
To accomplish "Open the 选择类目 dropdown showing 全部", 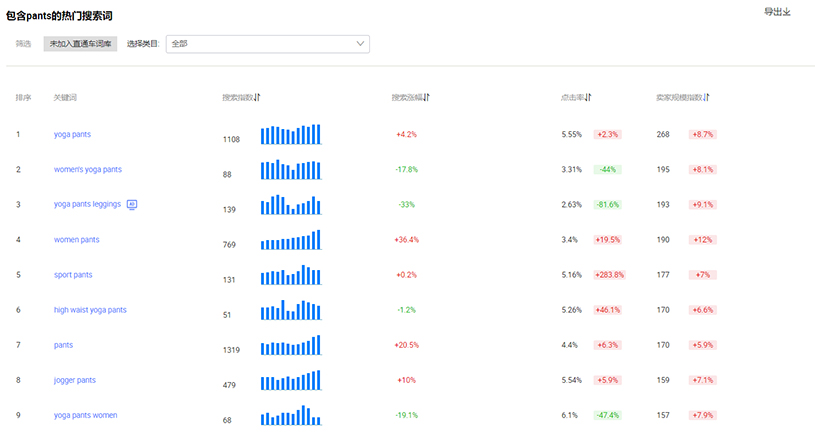I will point(267,44).
